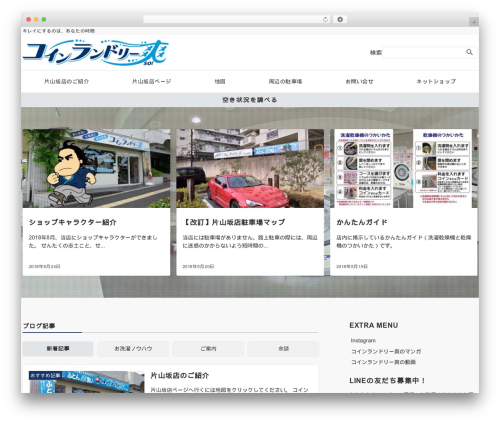Open the samurai shop character thumbnail
This screenshot has height=423, width=500.
click(96, 168)
